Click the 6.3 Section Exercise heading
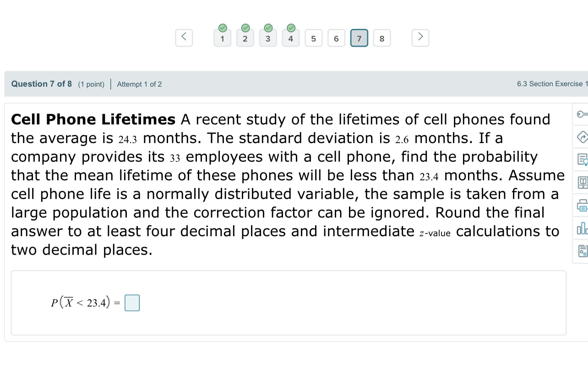Image resolution: width=588 pixels, height=365 pixels. [x=551, y=83]
